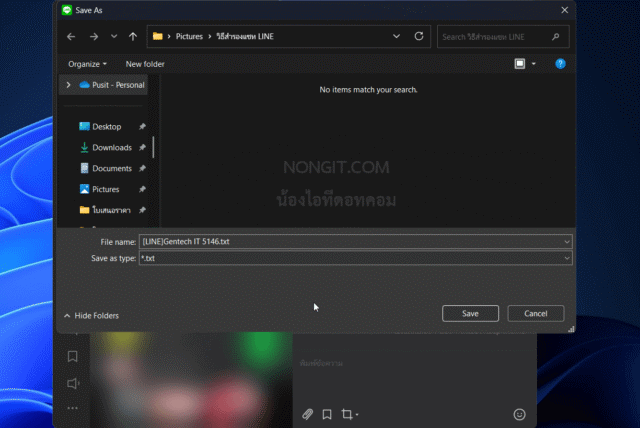Create a New folder
Viewport: 640px width, 428px height.
[145, 64]
